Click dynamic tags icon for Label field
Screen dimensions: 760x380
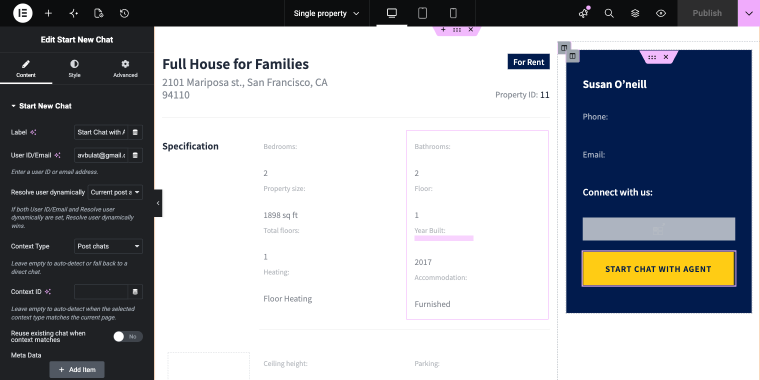coord(135,132)
